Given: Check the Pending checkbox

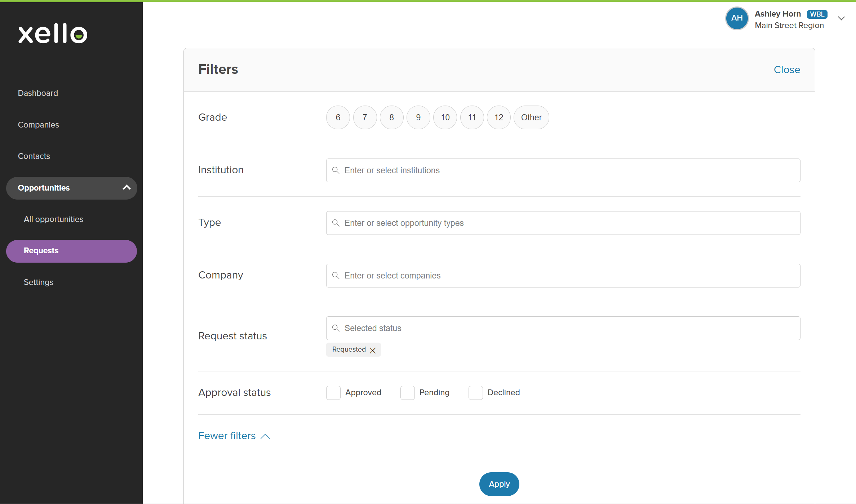Looking at the screenshot, I should pos(408,393).
